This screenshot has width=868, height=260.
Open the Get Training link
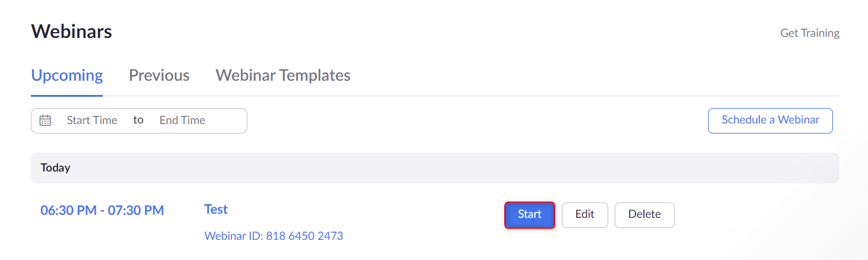click(810, 33)
